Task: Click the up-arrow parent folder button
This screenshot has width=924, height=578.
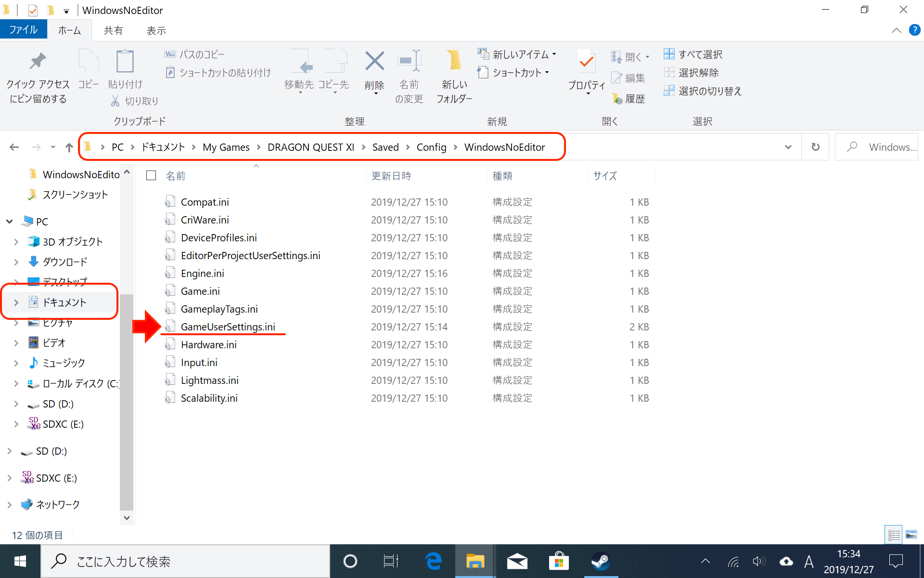Action: (69, 147)
